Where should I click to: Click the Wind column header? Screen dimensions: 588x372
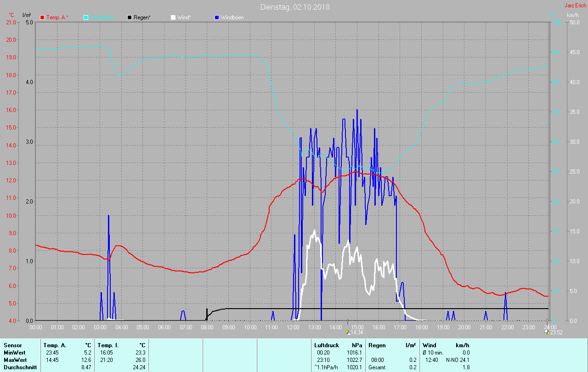[429, 345]
